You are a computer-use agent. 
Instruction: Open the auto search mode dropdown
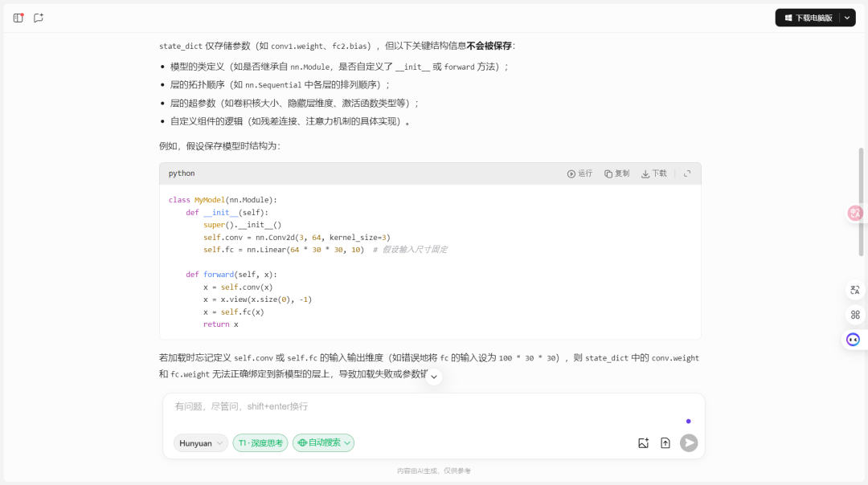click(323, 442)
